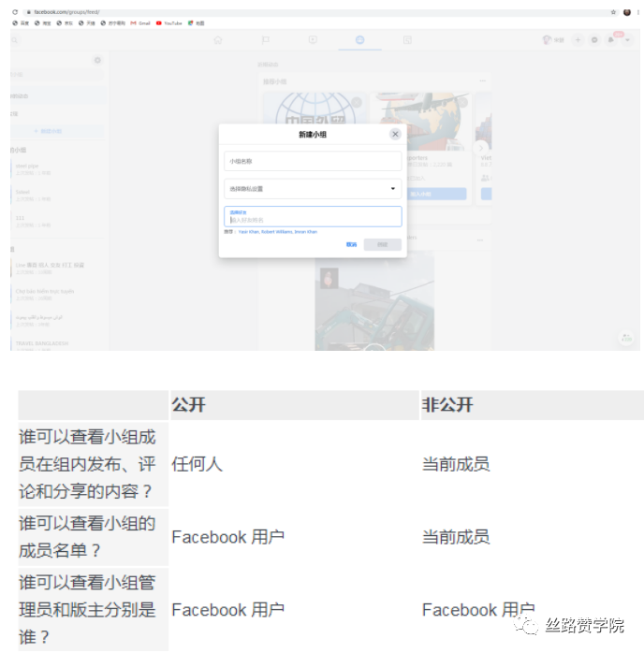Go to Facebook Home tab

click(x=218, y=40)
